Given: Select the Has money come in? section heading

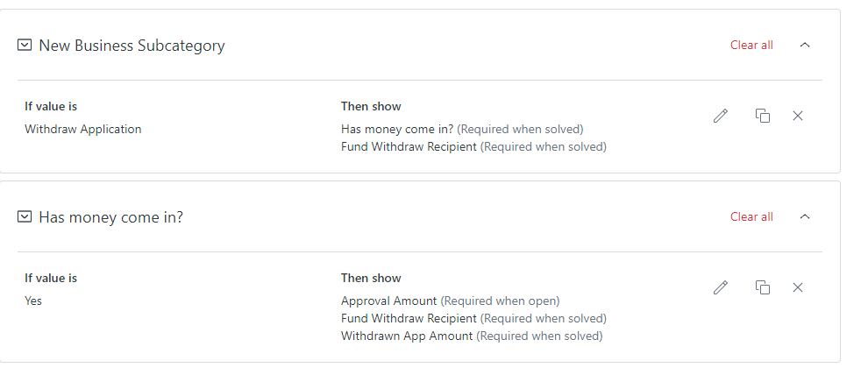Looking at the screenshot, I should tap(110, 217).
